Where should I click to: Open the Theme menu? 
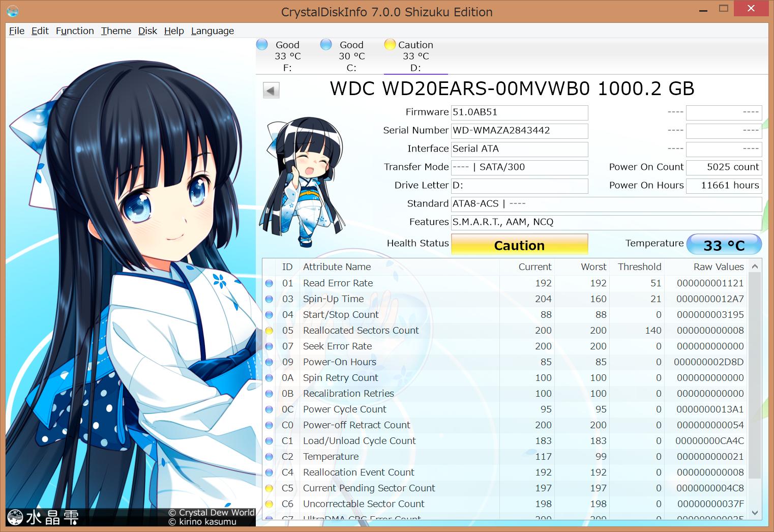(x=115, y=31)
